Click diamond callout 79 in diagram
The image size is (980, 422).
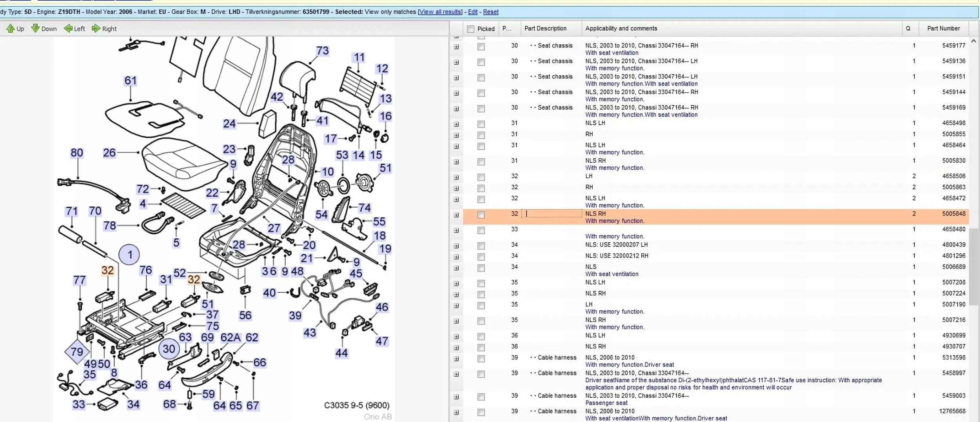click(x=77, y=351)
